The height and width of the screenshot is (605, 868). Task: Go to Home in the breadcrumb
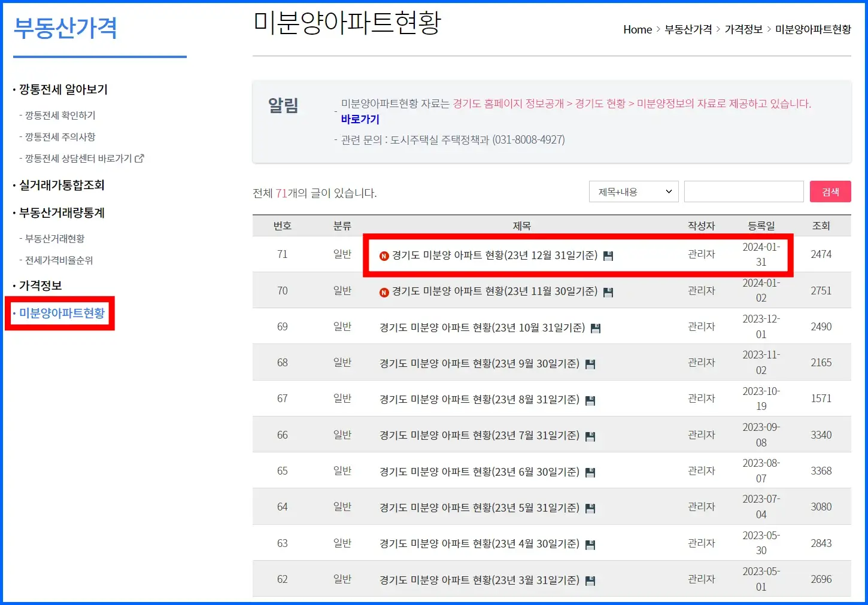click(638, 29)
